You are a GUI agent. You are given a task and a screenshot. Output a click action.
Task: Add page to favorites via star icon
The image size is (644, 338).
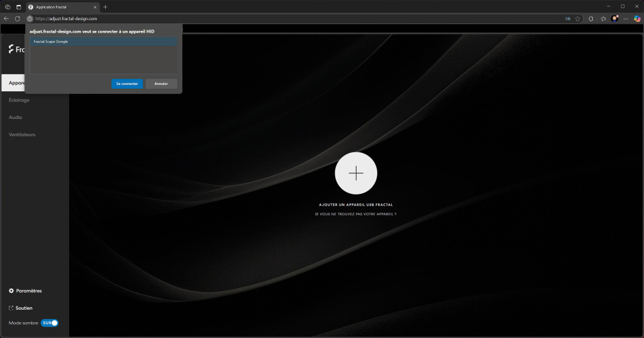(x=577, y=19)
